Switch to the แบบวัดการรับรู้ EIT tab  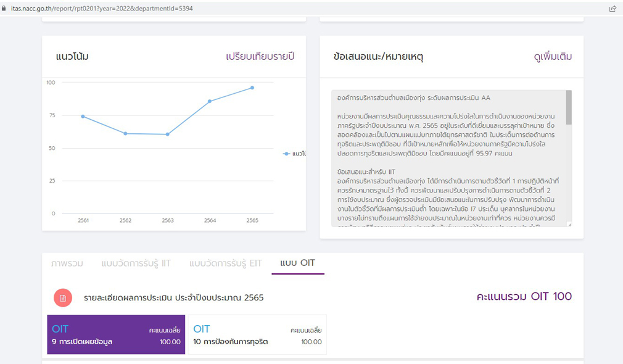click(x=225, y=263)
